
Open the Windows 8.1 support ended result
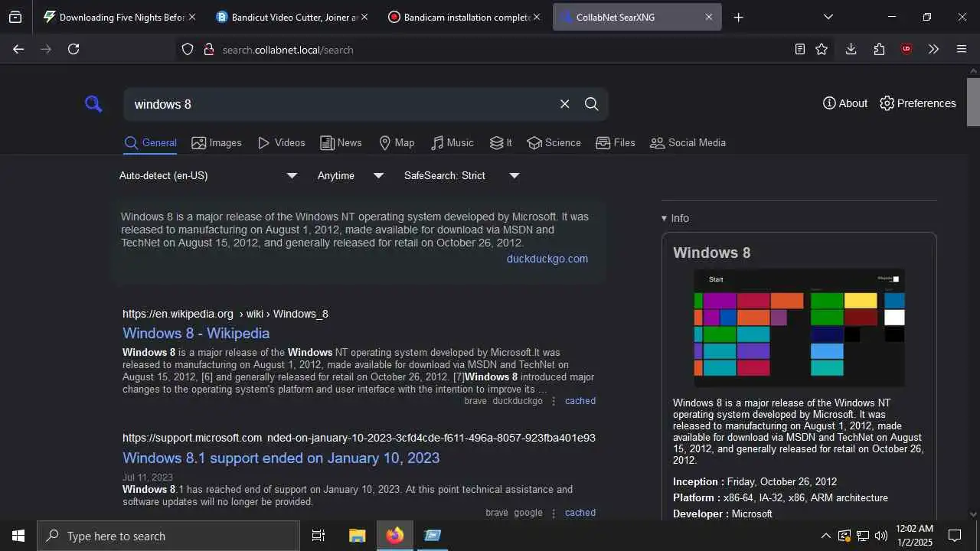coord(281,458)
